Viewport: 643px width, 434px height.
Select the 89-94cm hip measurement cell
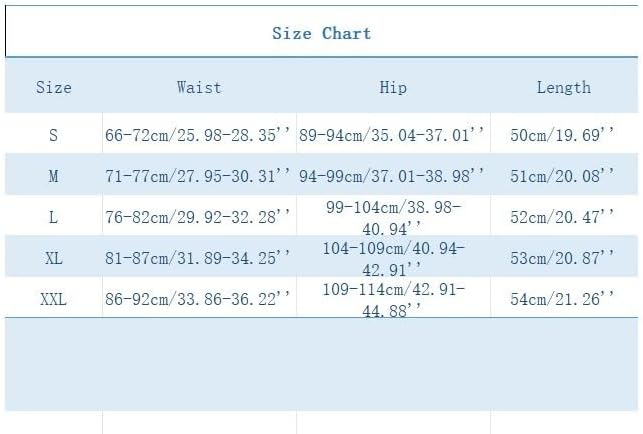pyautogui.click(x=393, y=134)
